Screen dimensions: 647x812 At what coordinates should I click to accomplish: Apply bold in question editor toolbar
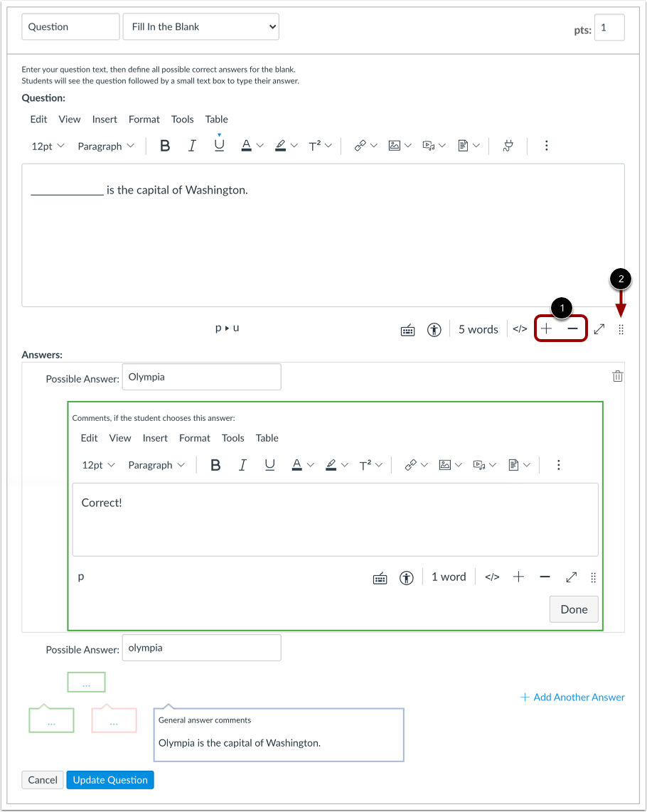(165, 146)
